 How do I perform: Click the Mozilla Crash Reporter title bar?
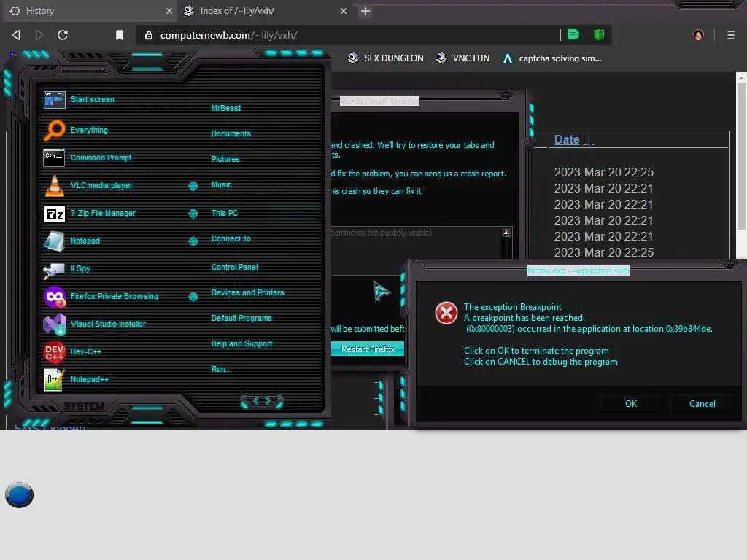[x=379, y=101]
